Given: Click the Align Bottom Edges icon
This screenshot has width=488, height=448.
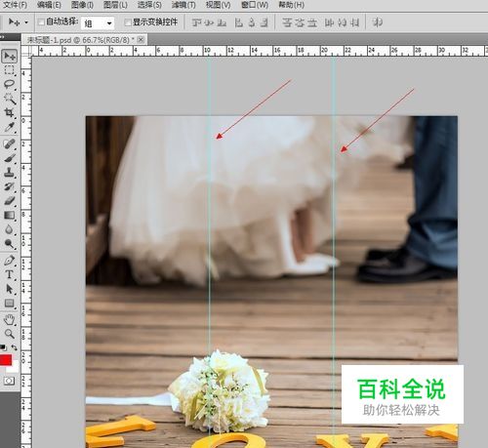Looking at the screenshot, I should tap(222, 22).
